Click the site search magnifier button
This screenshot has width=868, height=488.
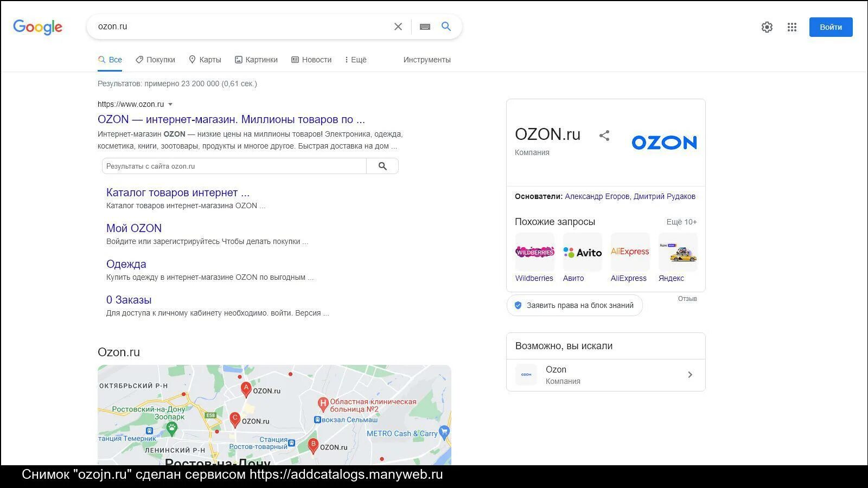pyautogui.click(x=382, y=166)
